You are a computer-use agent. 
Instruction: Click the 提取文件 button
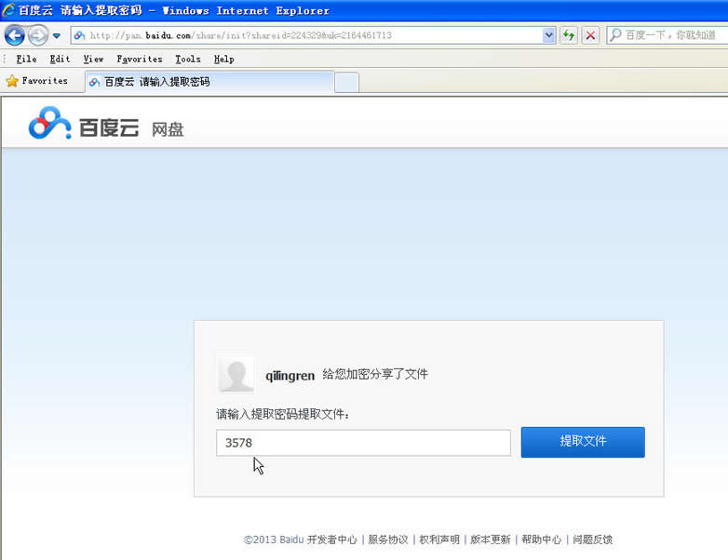point(583,442)
